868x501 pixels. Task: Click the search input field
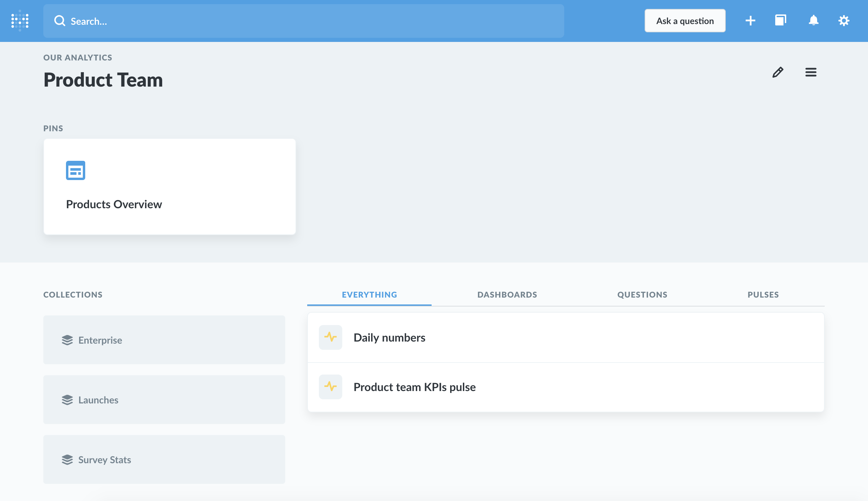pos(305,21)
